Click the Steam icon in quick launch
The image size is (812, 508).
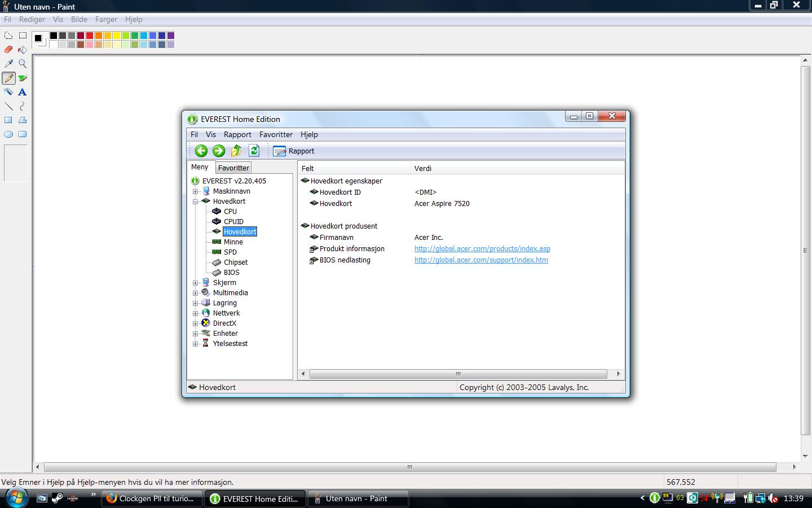(x=57, y=498)
